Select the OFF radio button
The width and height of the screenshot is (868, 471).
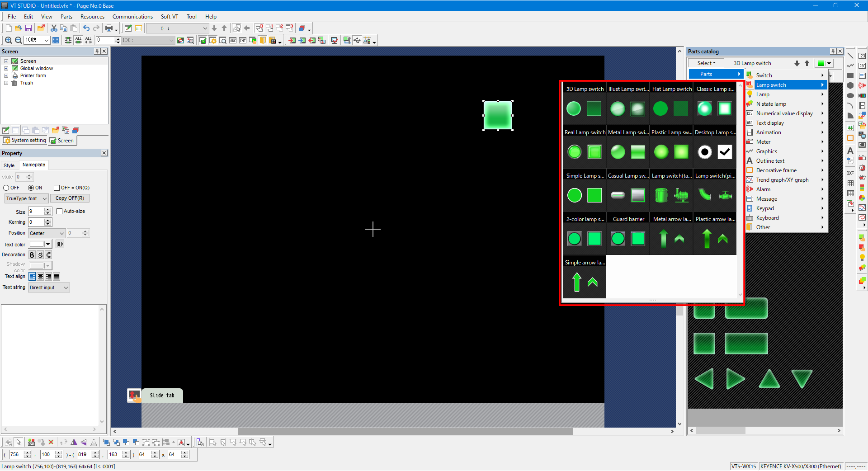7,188
